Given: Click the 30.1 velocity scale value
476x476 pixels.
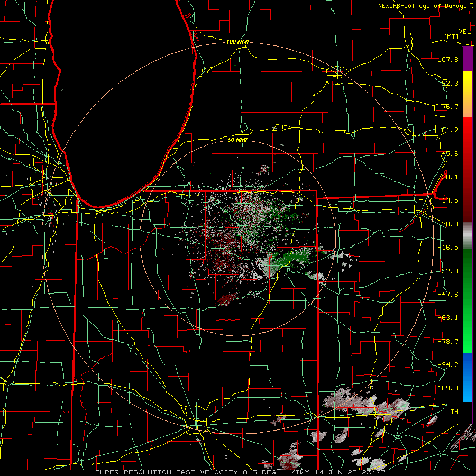Looking at the screenshot, I should point(450,177).
